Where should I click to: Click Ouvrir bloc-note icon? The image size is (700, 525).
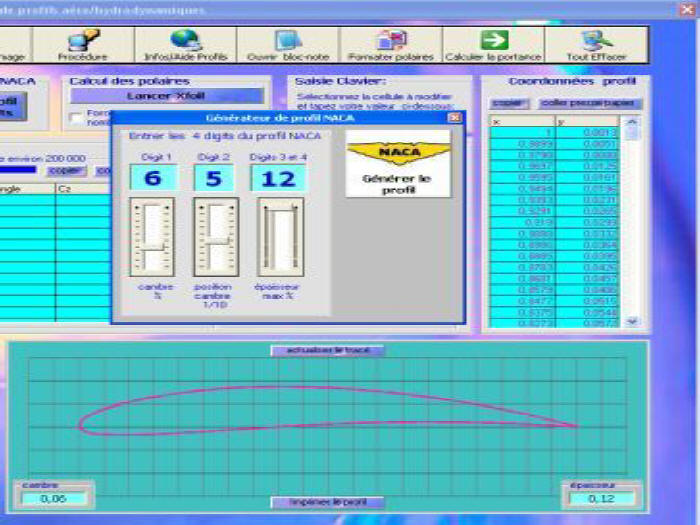pyautogui.click(x=288, y=40)
